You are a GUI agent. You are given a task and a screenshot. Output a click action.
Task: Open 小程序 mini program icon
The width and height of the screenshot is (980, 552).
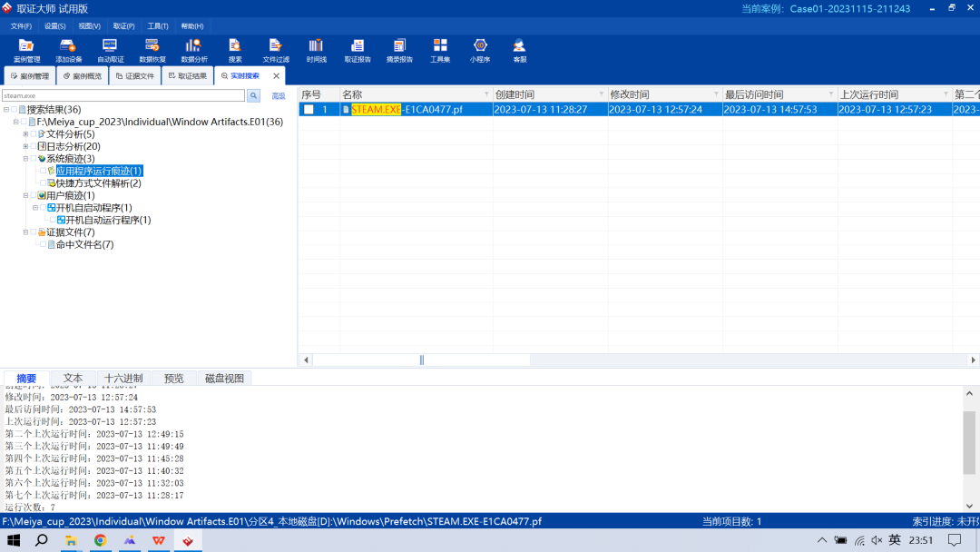click(480, 50)
